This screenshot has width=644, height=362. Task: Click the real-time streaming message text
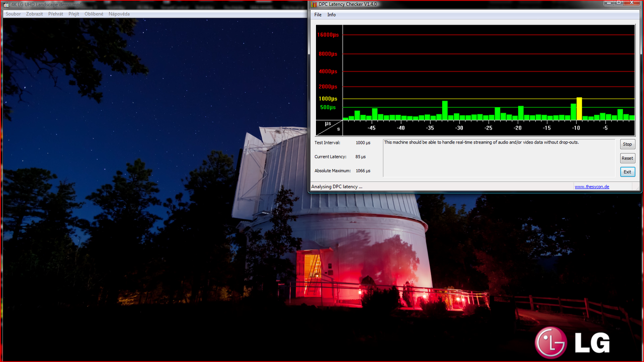coord(481,142)
